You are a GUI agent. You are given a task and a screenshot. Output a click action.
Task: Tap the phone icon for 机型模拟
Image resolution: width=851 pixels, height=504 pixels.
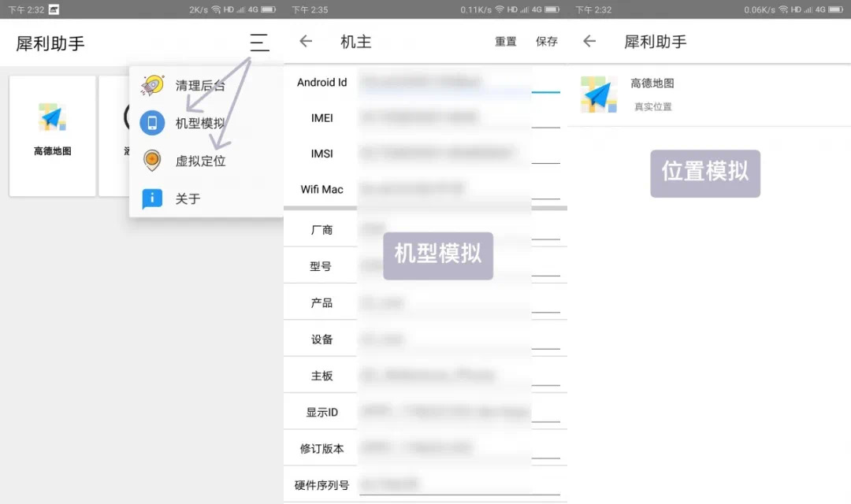(x=152, y=123)
